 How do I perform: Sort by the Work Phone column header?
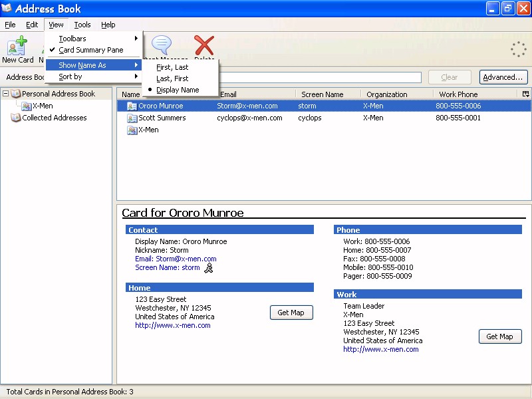(476, 94)
